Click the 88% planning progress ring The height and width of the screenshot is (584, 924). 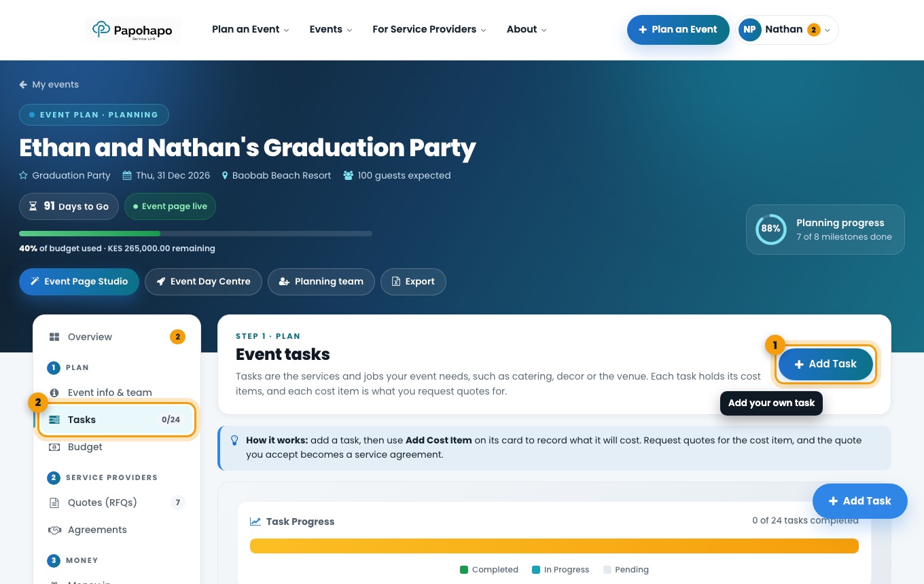(x=771, y=230)
